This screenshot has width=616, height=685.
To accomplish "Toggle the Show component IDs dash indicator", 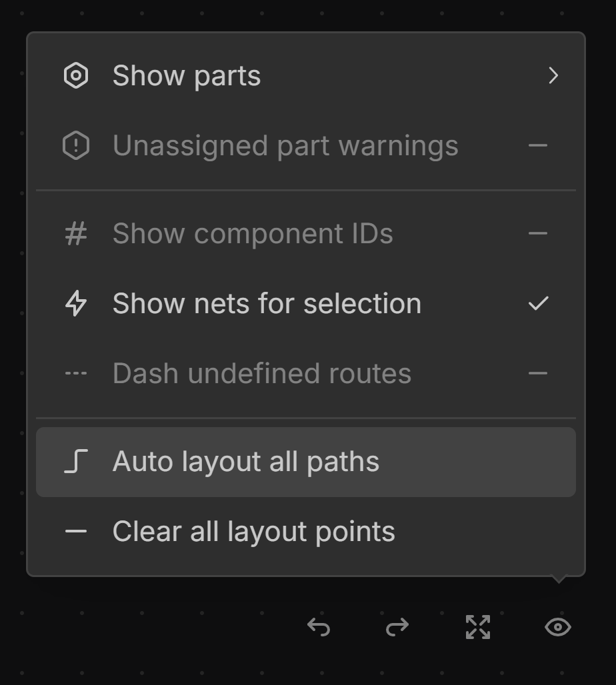I will click(x=538, y=234).
